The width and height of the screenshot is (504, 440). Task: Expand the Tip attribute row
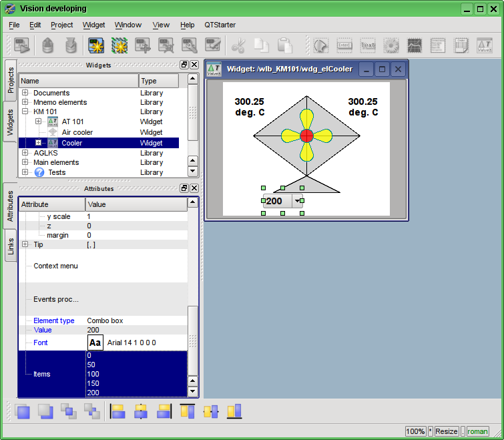[25, 245]
